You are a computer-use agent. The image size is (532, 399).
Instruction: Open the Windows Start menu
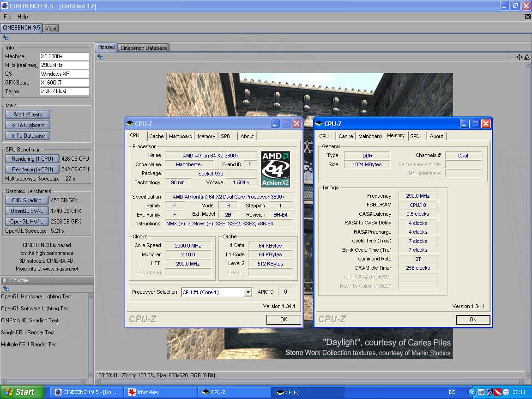(x=22, y=392)
